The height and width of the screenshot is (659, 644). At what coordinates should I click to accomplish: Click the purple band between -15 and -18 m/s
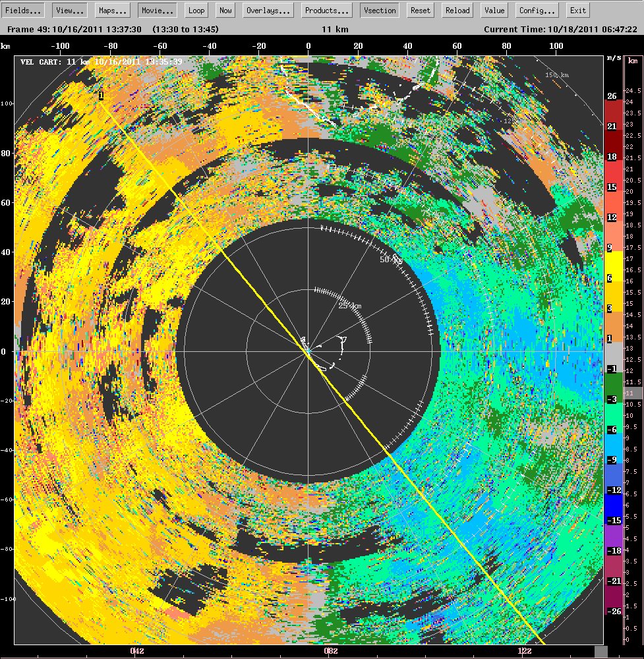point(613,539)
